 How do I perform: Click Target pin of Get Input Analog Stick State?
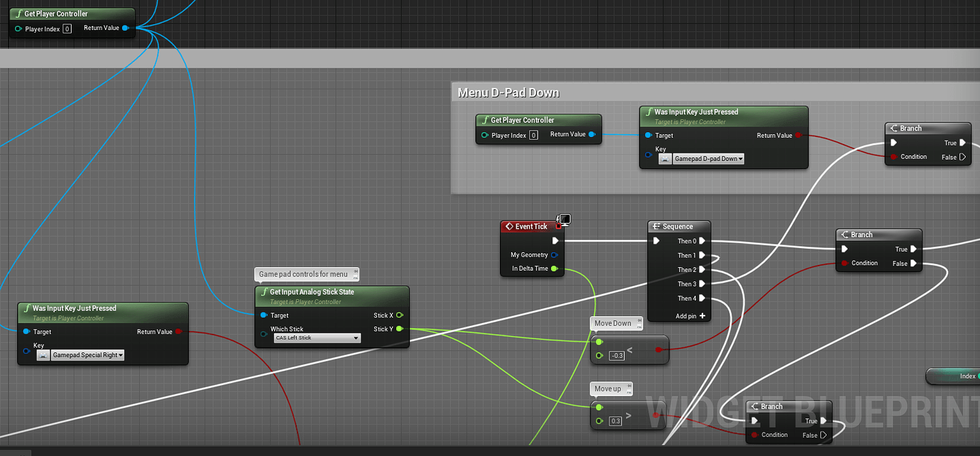(x=264, y=315)
